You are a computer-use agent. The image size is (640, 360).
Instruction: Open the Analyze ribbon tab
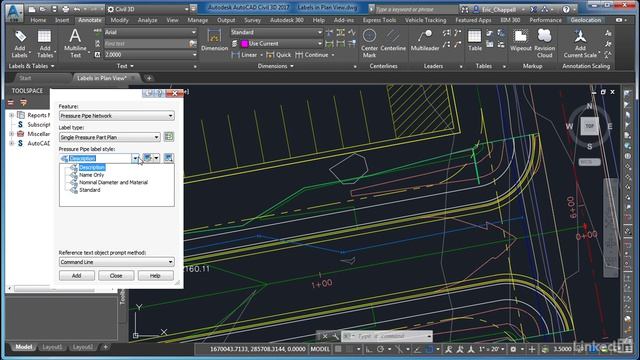coord(147,20)
